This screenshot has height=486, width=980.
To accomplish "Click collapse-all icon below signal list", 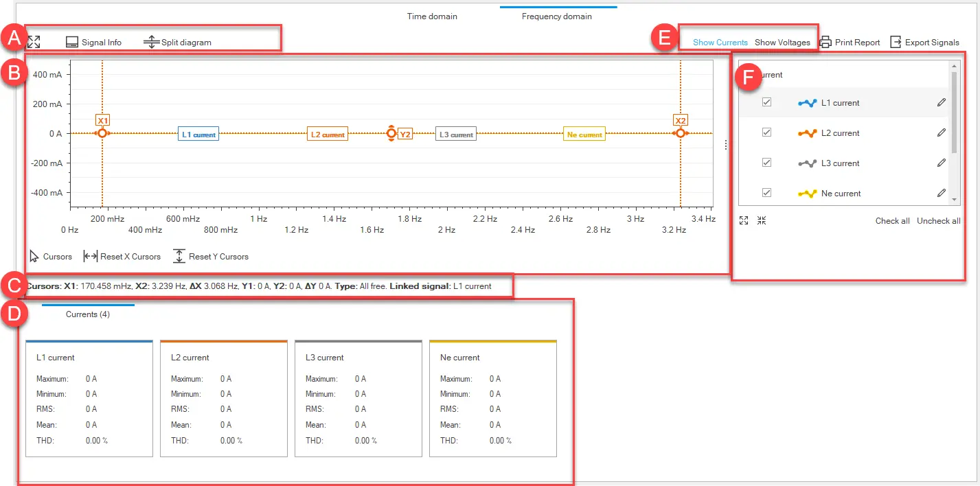I will coord(762,220).
